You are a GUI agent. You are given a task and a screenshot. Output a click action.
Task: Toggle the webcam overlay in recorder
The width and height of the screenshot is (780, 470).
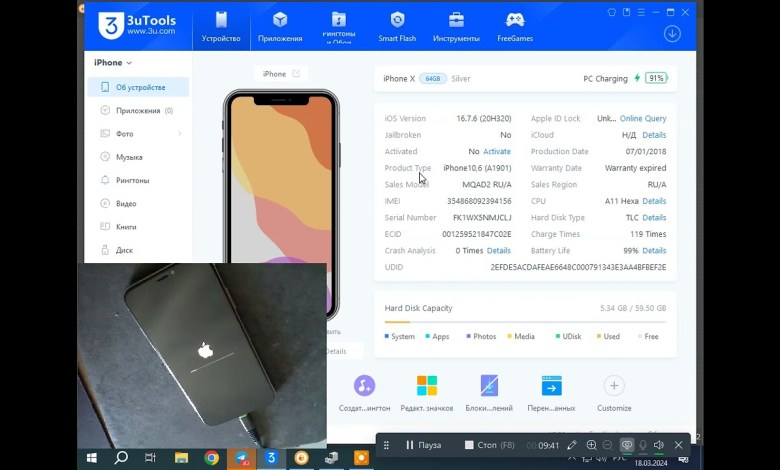pos(627,445)
